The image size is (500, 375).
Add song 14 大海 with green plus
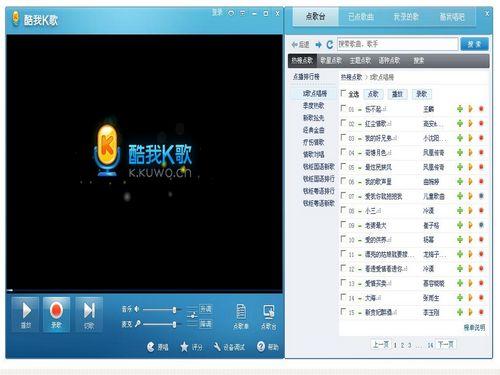pos(460,297)
